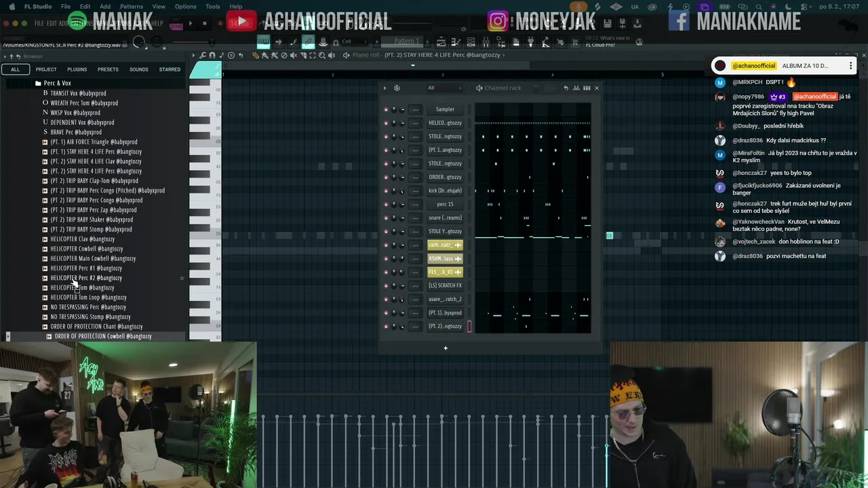Mute the kick channel LED
The image size is (868, 488).
386,190
